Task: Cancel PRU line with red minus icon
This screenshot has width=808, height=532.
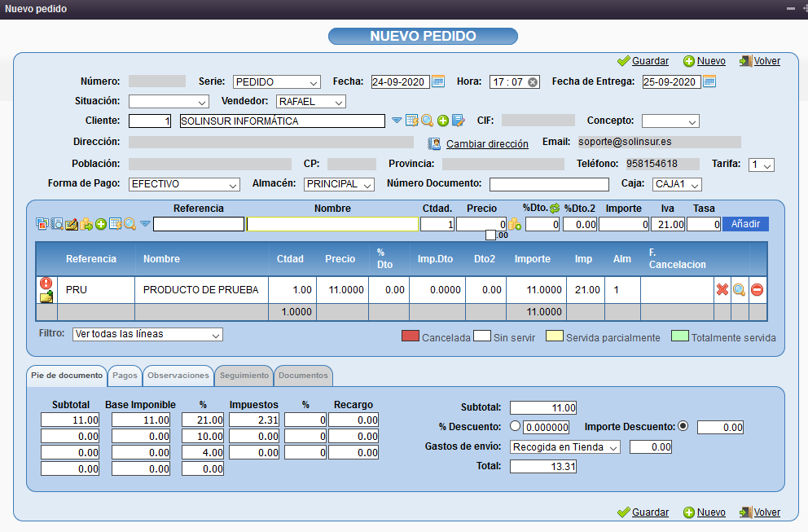Action: click(757, 290)
